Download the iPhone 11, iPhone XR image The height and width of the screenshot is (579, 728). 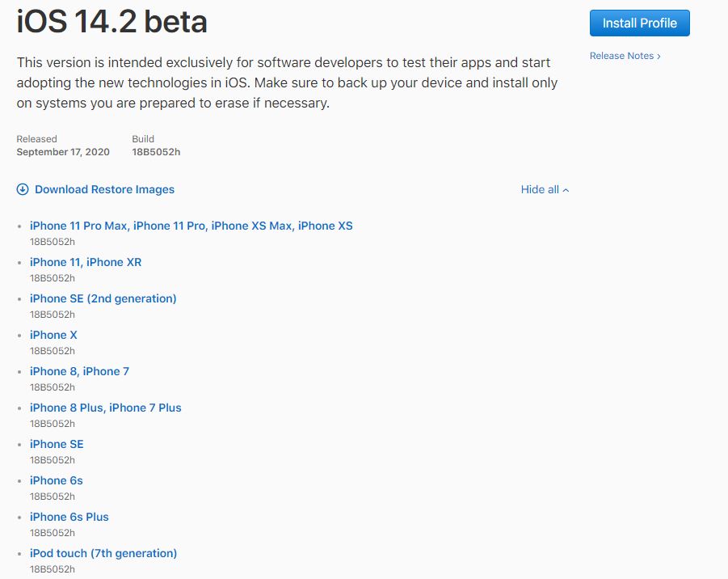(86, 262)
